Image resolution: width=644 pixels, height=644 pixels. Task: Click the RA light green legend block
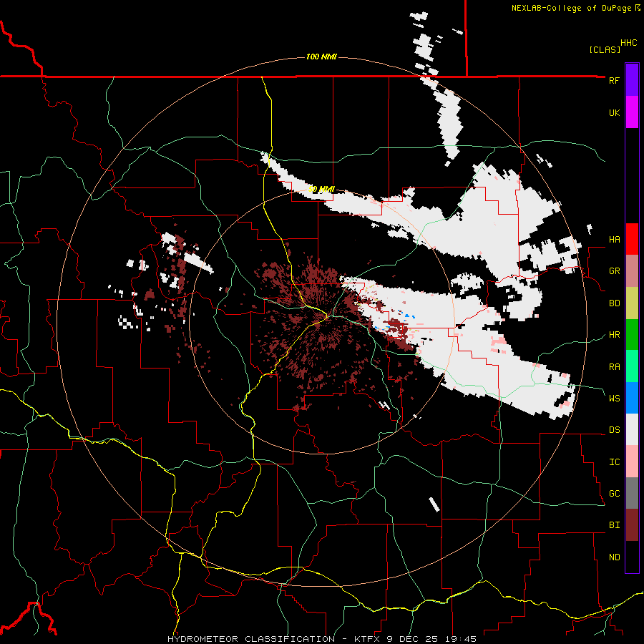coord(632,366)
